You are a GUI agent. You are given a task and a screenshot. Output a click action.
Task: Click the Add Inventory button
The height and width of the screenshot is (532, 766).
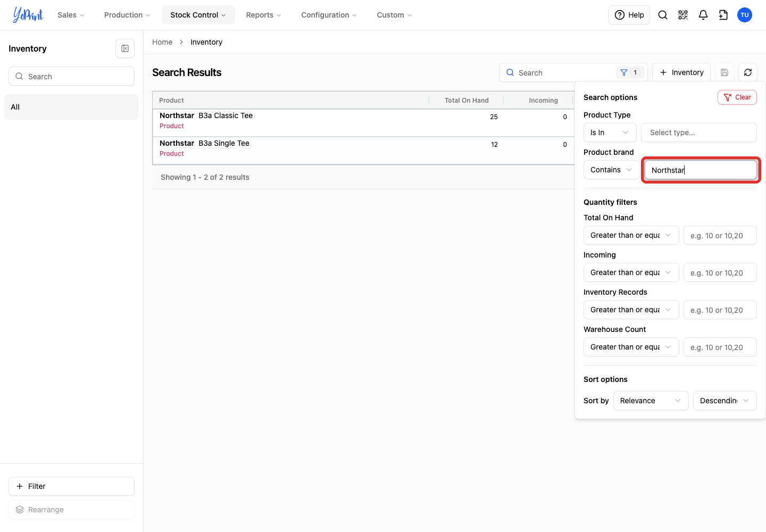tap(681, 72)
